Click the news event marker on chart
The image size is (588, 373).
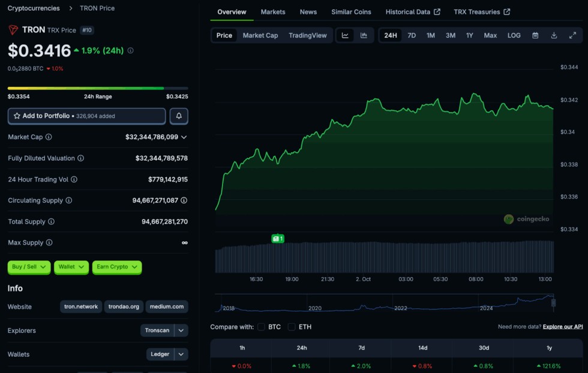[277, 239]
